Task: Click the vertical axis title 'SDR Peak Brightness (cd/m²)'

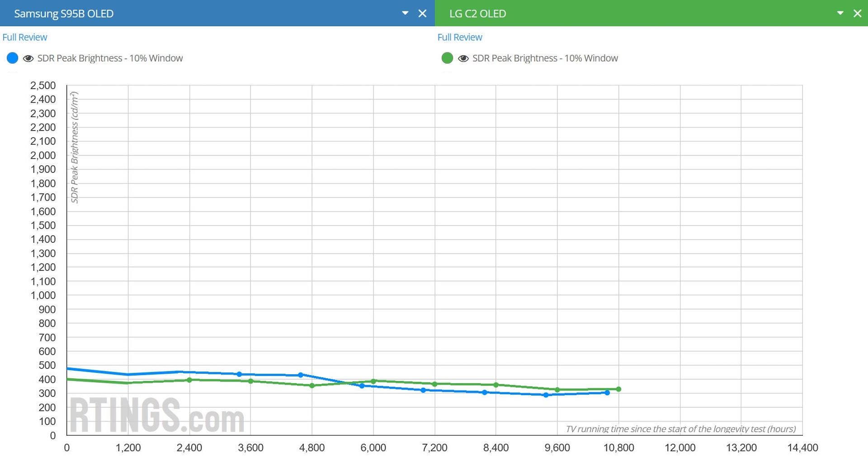Action: 75,147
